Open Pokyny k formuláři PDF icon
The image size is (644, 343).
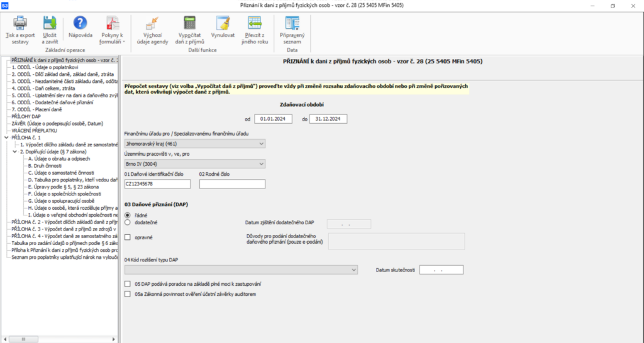113,24
